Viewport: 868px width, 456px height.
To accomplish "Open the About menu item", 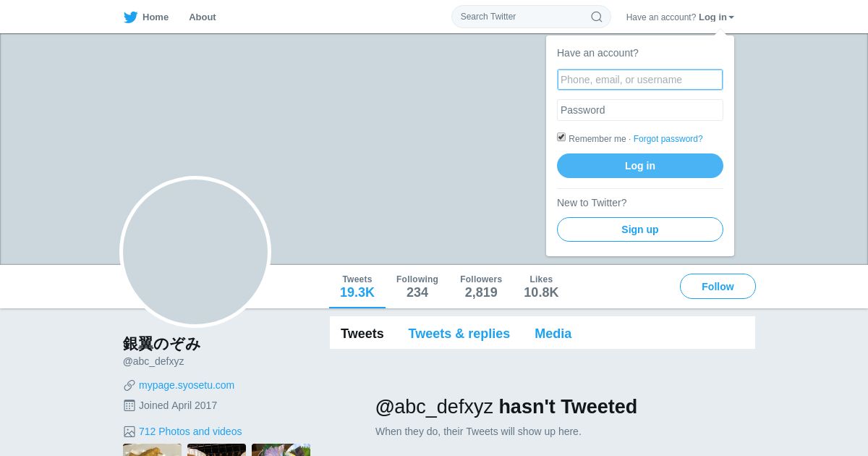I will [202, 17].
